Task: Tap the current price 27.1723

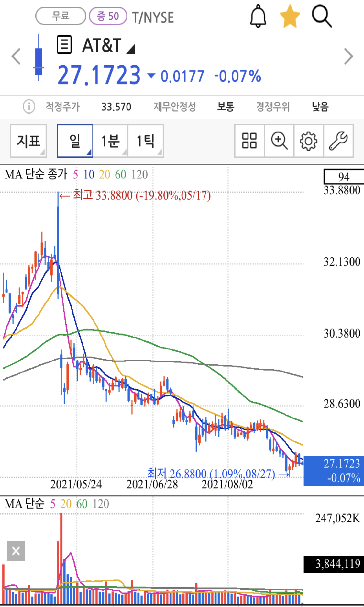Action: [x=99, y=75]
